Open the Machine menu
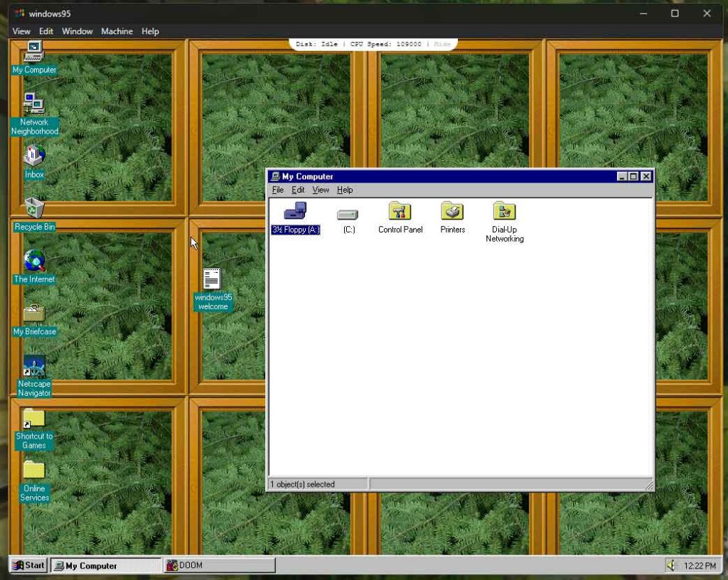Screen dimensions: 728x580 117,31
